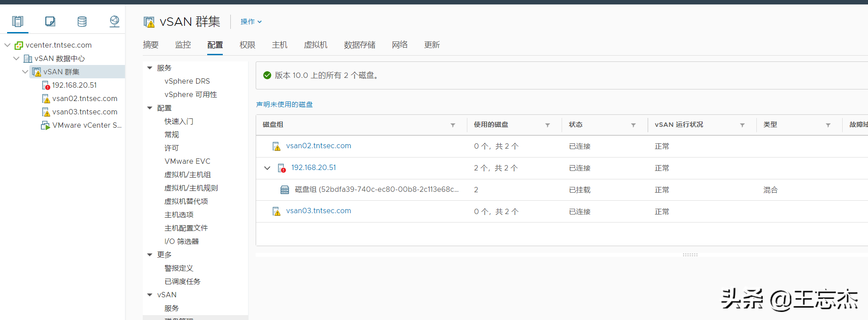868x320 pixels.
Task: Open 虚拟机替代项 settings
Action: [186, 201]
